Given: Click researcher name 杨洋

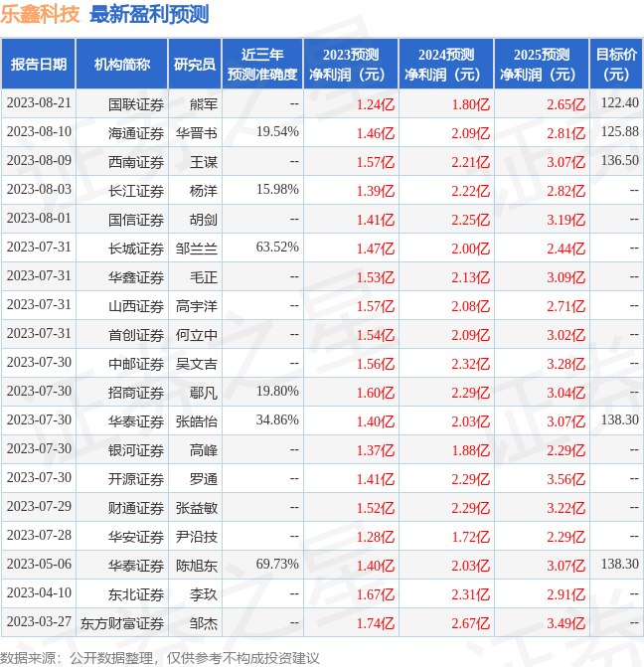Looking at the screenshot, I should point(204,191).
